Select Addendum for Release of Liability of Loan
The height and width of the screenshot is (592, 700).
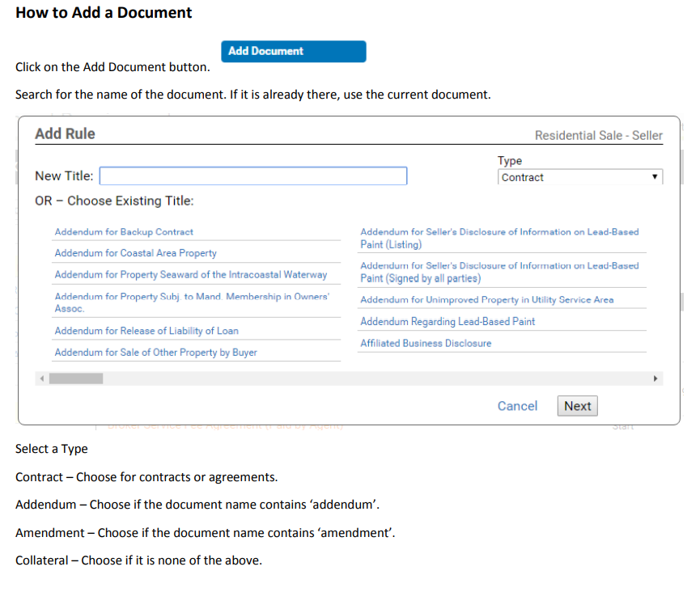(146, 331)
